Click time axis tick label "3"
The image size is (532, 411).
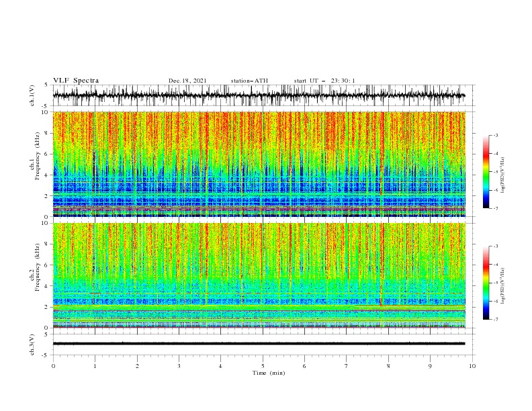(179, 366)
